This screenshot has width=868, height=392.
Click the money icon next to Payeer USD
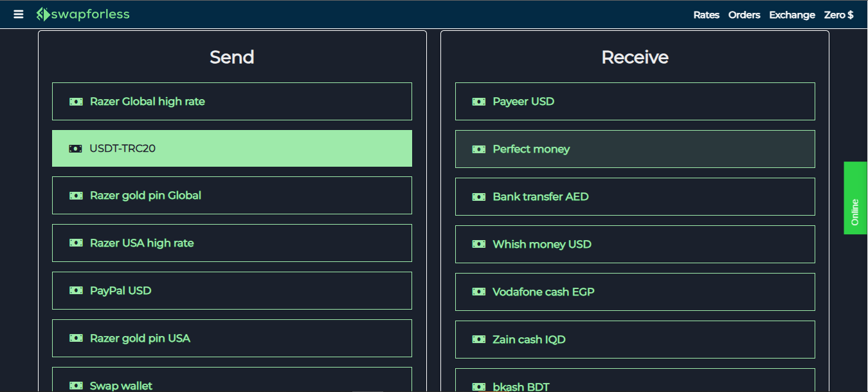478,101
